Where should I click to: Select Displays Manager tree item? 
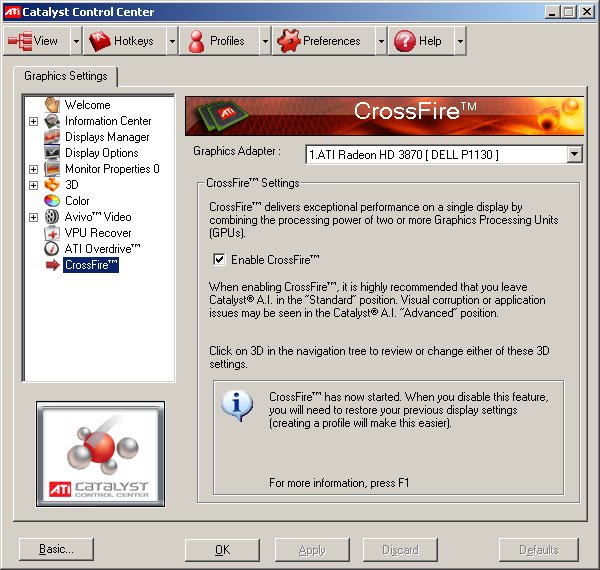tap(107, 137)
